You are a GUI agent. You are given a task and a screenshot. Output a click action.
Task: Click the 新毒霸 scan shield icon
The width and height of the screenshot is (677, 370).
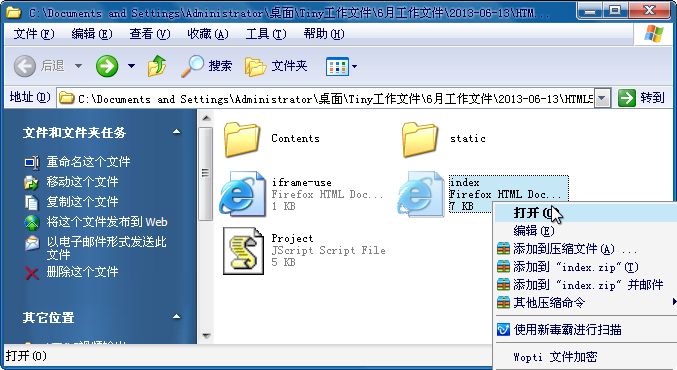503,330
